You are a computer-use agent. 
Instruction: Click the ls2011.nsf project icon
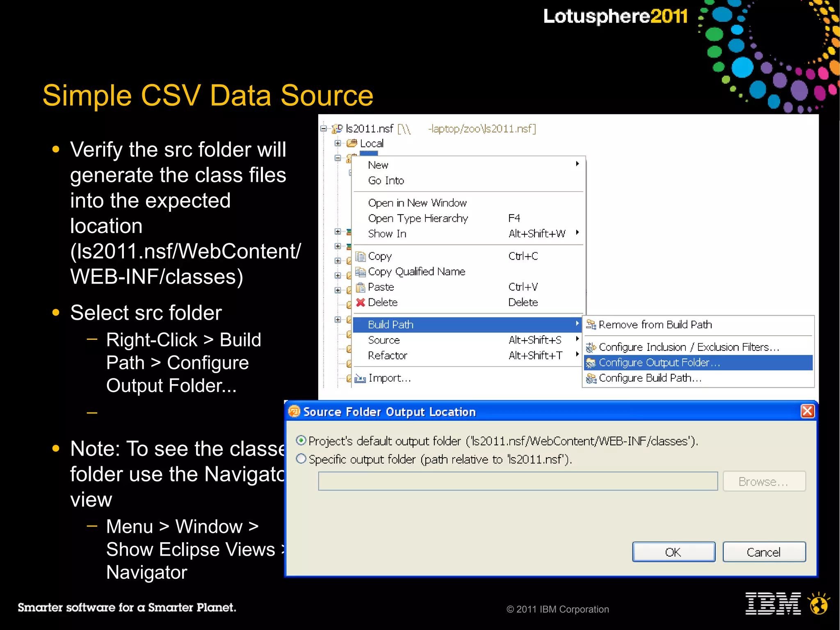(x=337, y=129)
